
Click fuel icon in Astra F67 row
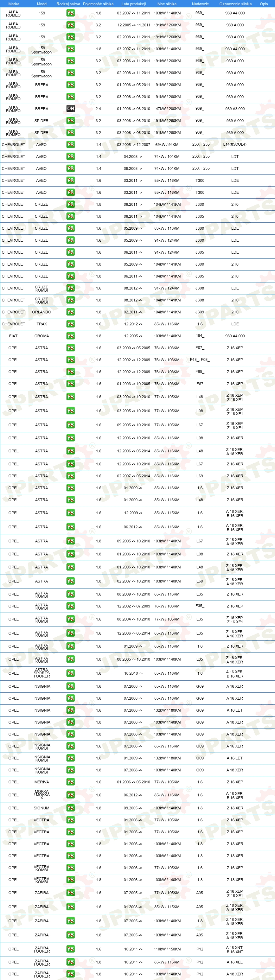click(70, 384)
